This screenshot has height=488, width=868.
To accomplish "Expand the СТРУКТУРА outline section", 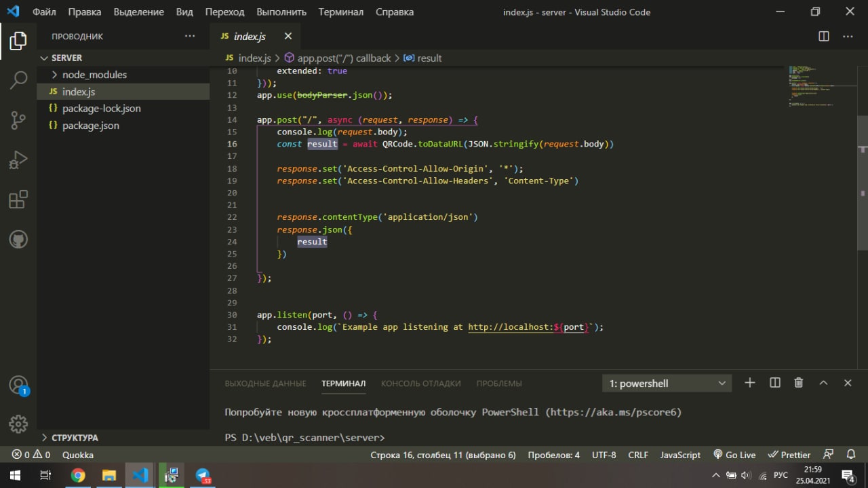I will click(x=75, y=438).
